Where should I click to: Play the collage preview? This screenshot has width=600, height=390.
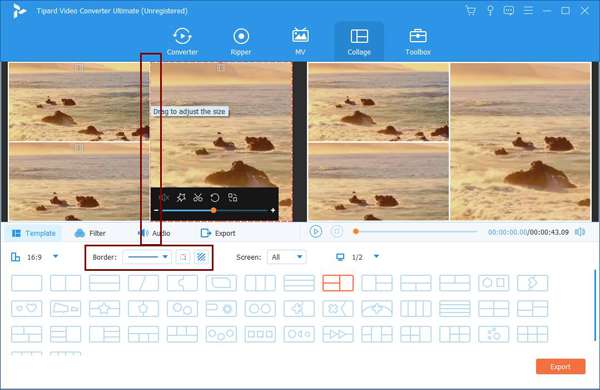pyautogui.click(x=316, y=232)
